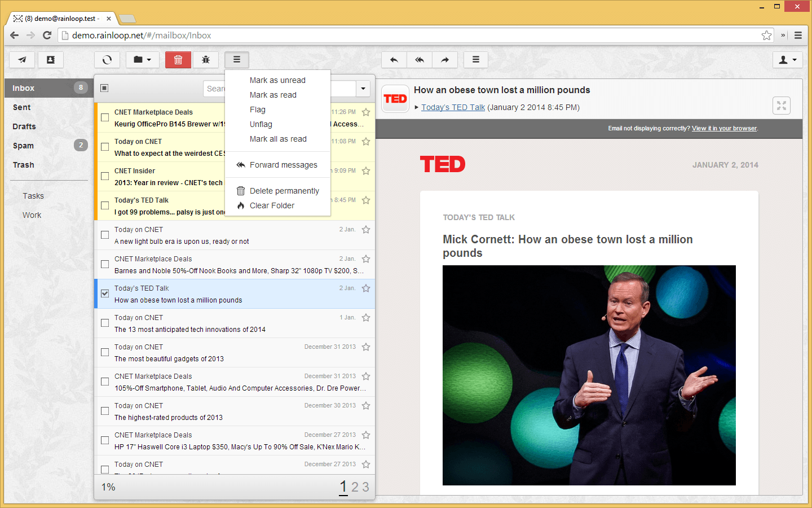
Task: Uncheck the 'How an obese town' message
Action: pyautogui.click(x=105, y=294)
